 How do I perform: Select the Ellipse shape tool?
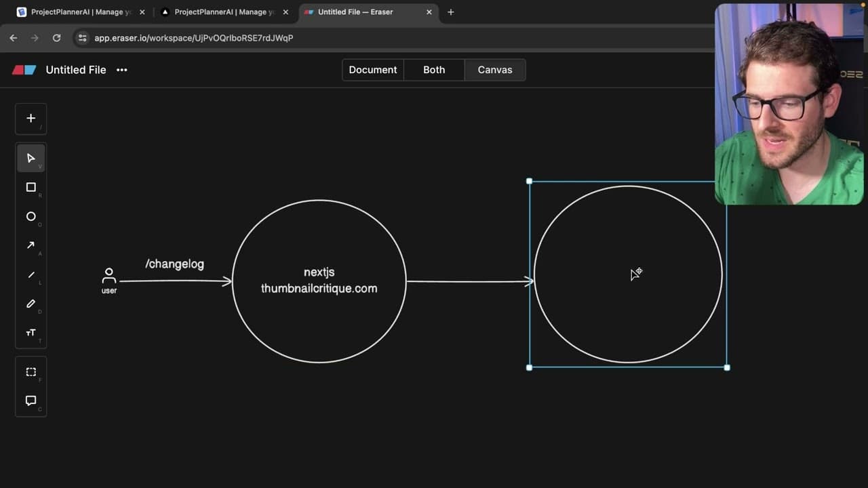[x=31, y=216]
